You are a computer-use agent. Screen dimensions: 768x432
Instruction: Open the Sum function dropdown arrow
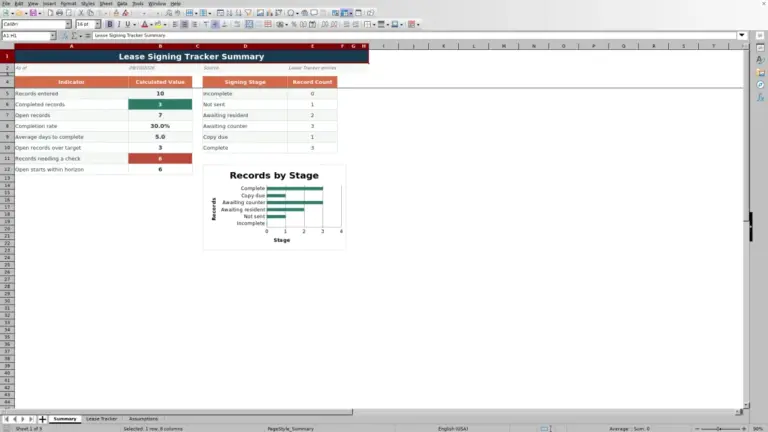click(x=81, y=36)
